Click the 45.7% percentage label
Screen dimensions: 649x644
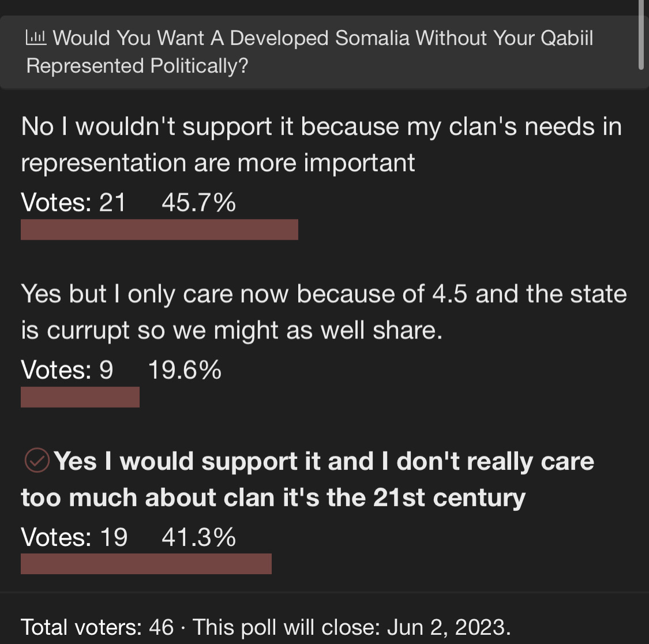pos(198,203)
